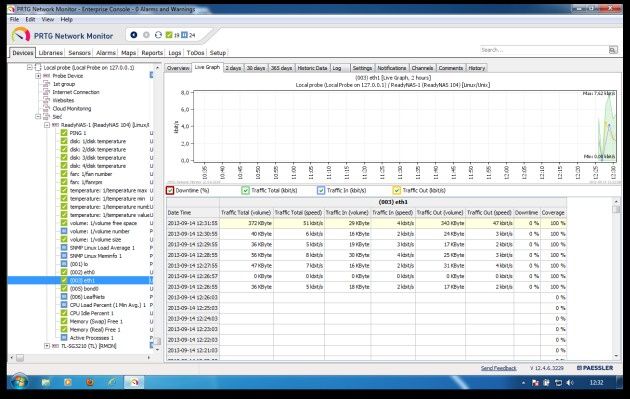Collapse the Local probe tree node
The height and width of the screenshot is (399, 630).
(29, 67)
